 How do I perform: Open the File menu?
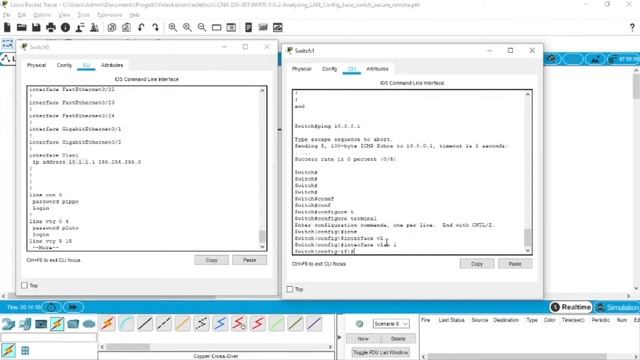[x=7, y=15]
